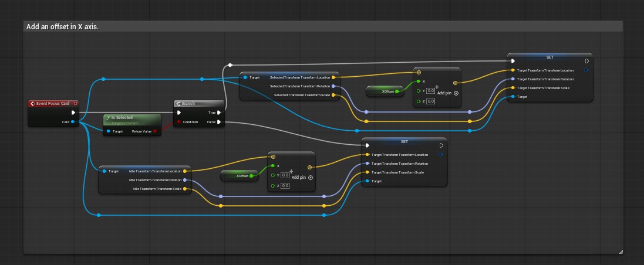Click the Y value field on upper add node
The height and width of the screenshot is (265, 644).
(x=430, y=91)
